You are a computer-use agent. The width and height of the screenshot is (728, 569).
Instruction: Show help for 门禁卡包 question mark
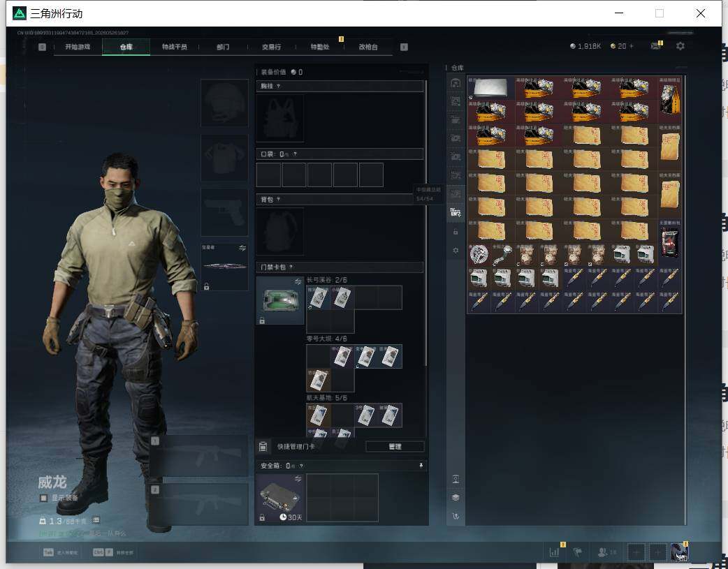(291, 267)
